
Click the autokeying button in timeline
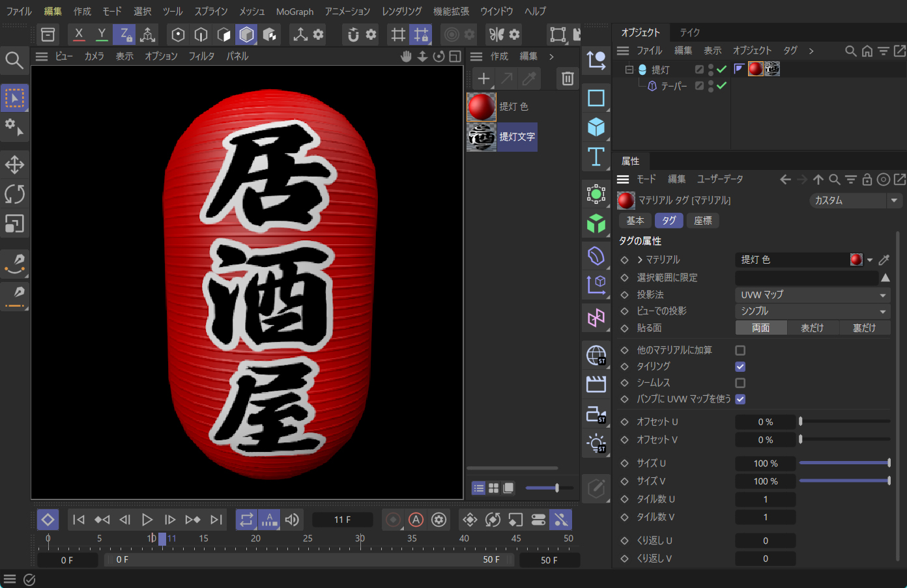point(416,520)
